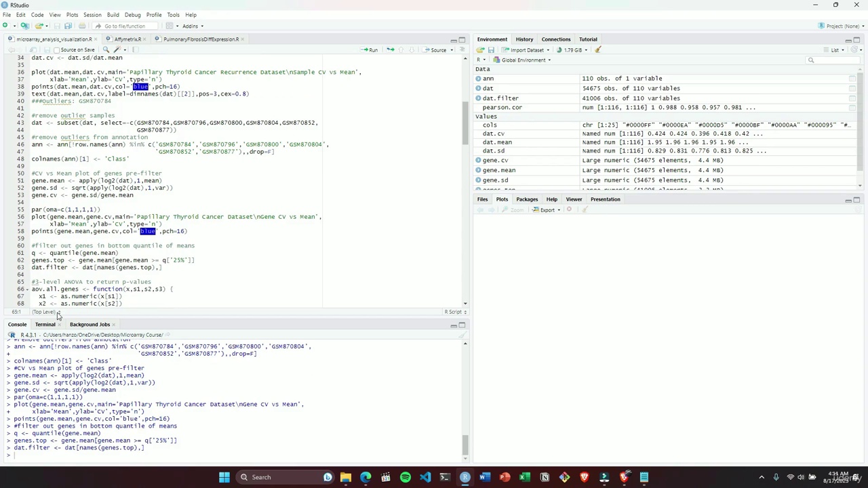
Task: Switch to the History tab
Action: pos(524,39)
